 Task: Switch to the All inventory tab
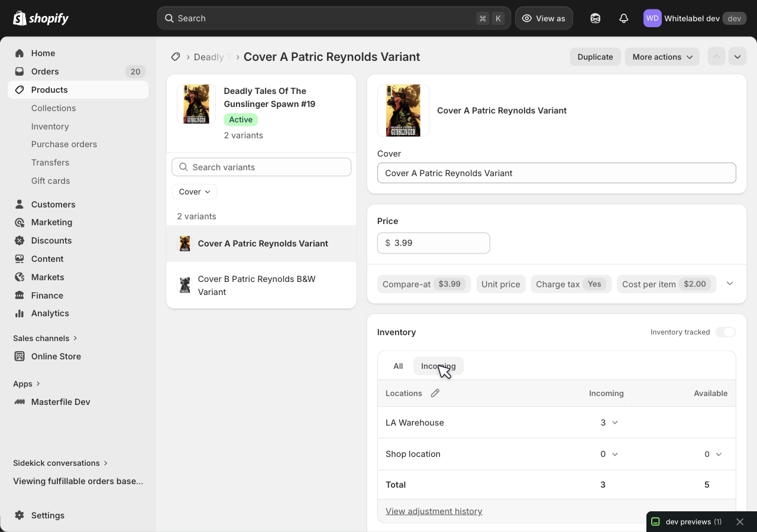coord(398,366)
